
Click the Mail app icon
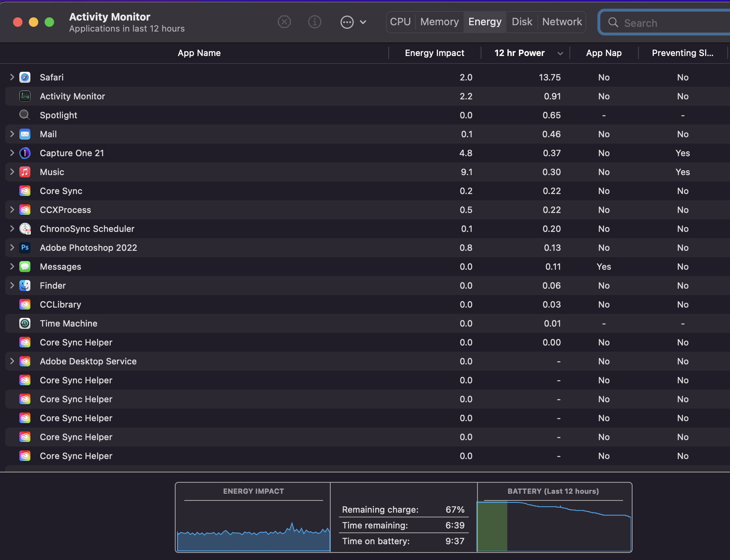click(x=25, y=134)
